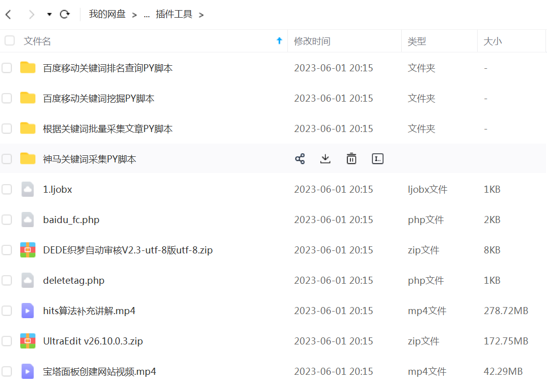The width and height of the screenshot is (547, 392).
Task: Open 我的网盘 in the breadcrumb
Action: pos(107,14)
